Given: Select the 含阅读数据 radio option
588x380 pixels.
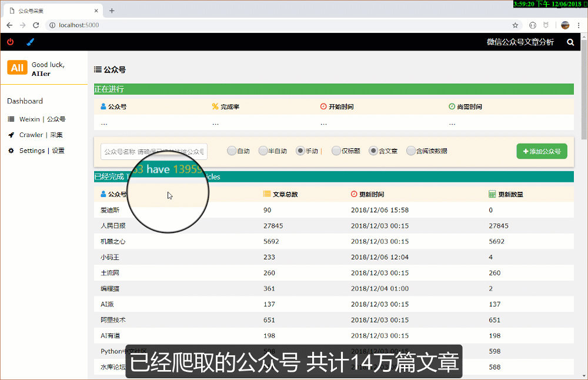Looking at the screenshot, I should [x=411, y=151].
